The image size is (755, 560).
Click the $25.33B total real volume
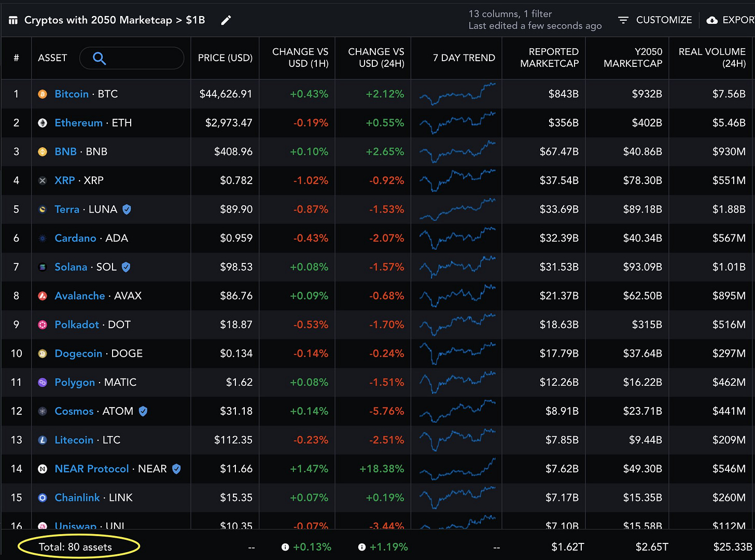[x=732, y=547]
